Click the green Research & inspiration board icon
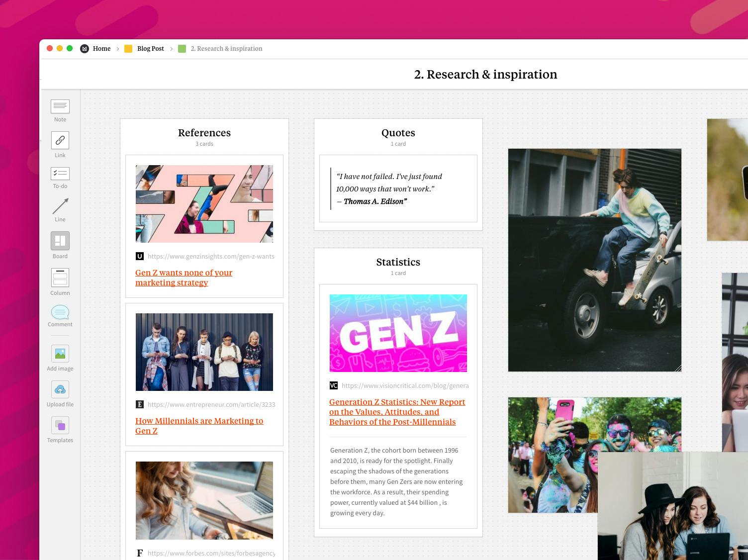The width and height of the screenshot is (748, 560). click(182, 49)
